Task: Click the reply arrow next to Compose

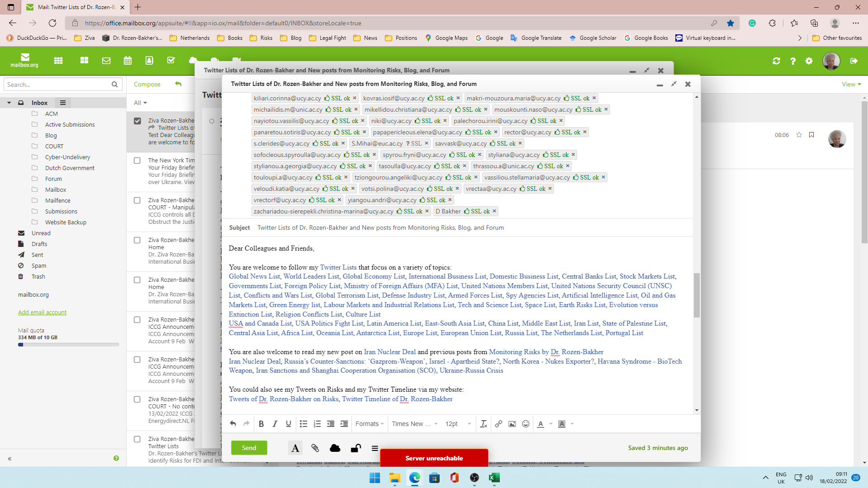Action: (x=178, y=84)
